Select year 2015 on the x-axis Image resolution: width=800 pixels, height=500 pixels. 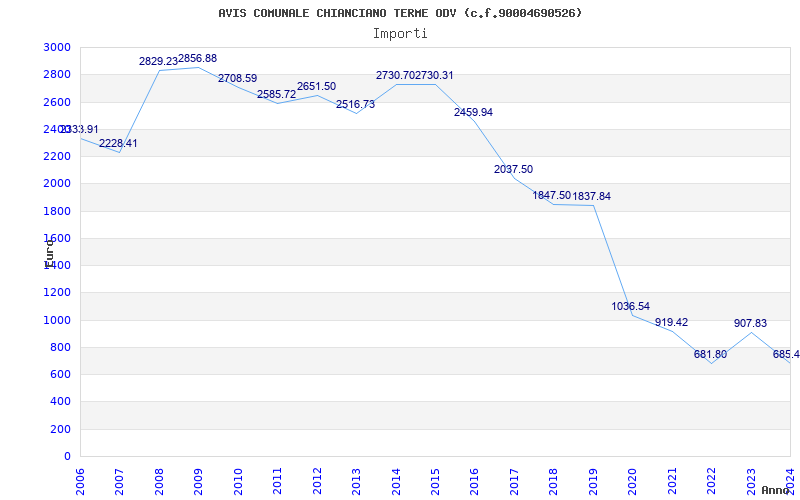coord(436,480)
